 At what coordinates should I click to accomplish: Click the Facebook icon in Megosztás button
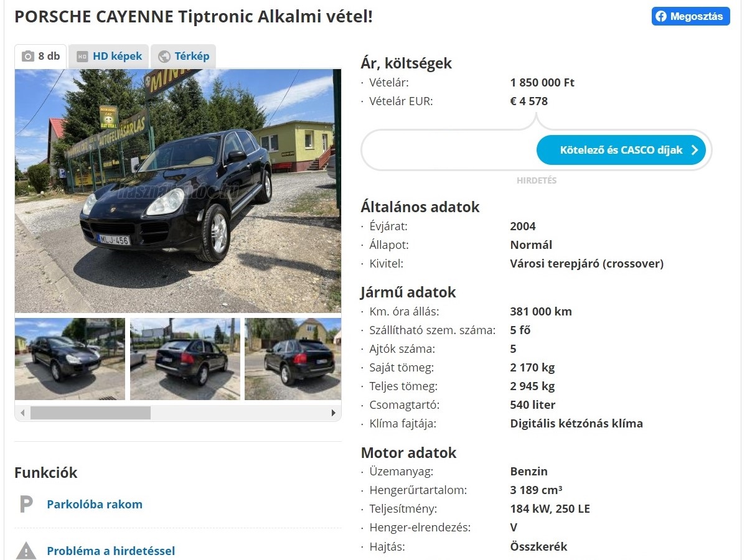point(661,17)
